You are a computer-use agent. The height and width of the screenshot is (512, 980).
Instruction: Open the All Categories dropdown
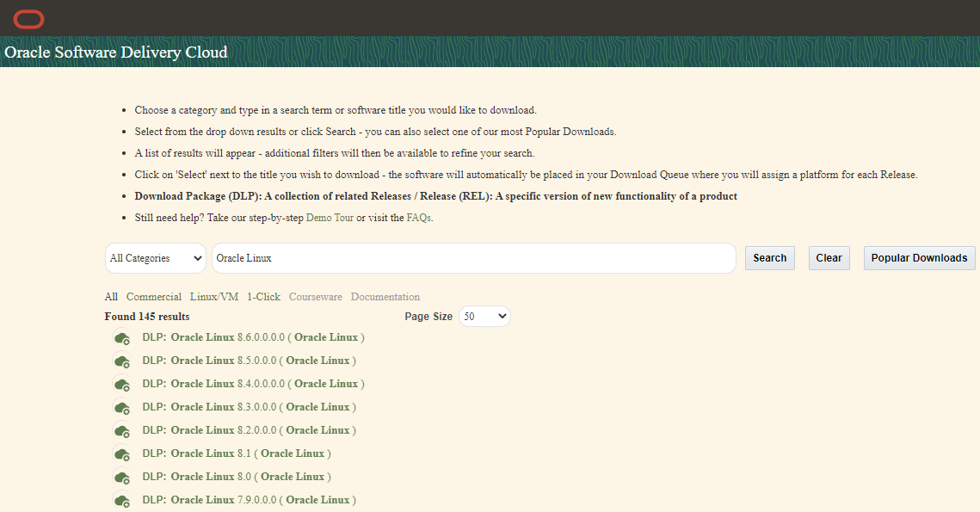point(155,257)
